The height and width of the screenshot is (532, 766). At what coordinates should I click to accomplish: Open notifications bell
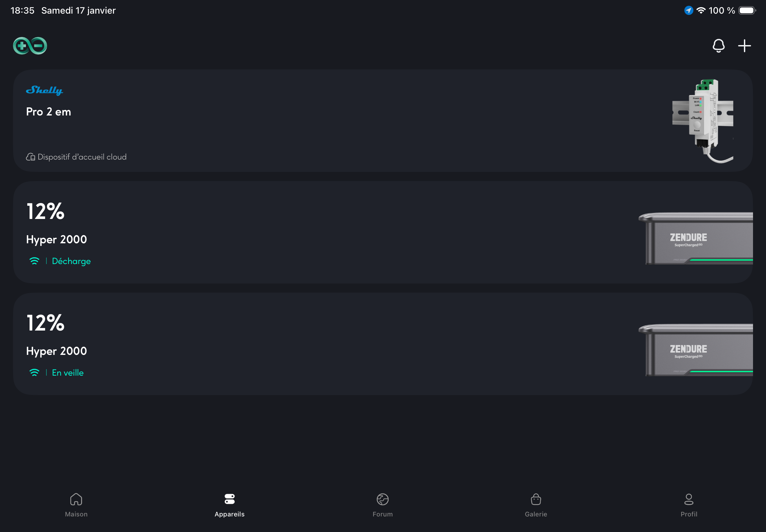tap(718, 46)
